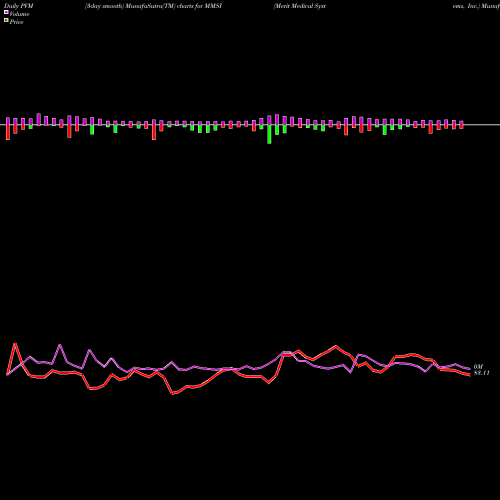The height and width of the screenshot is (500, 500).
Task: Click the '0M' volume value label
Action: click(x=478, y=367)
